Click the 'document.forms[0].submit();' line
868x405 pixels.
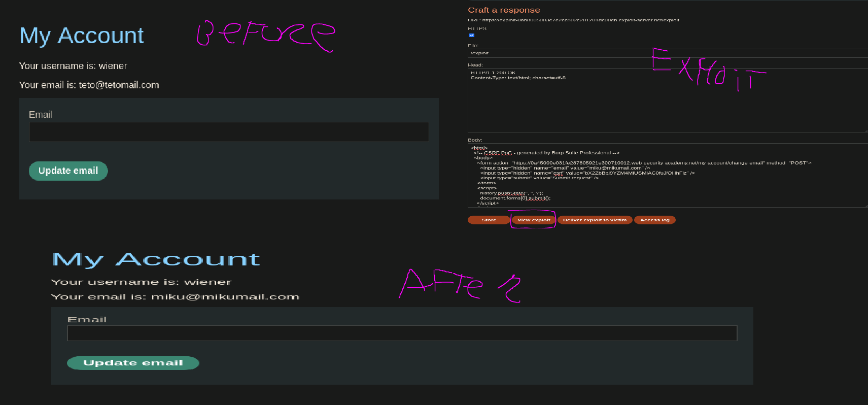tap(515, 198)
